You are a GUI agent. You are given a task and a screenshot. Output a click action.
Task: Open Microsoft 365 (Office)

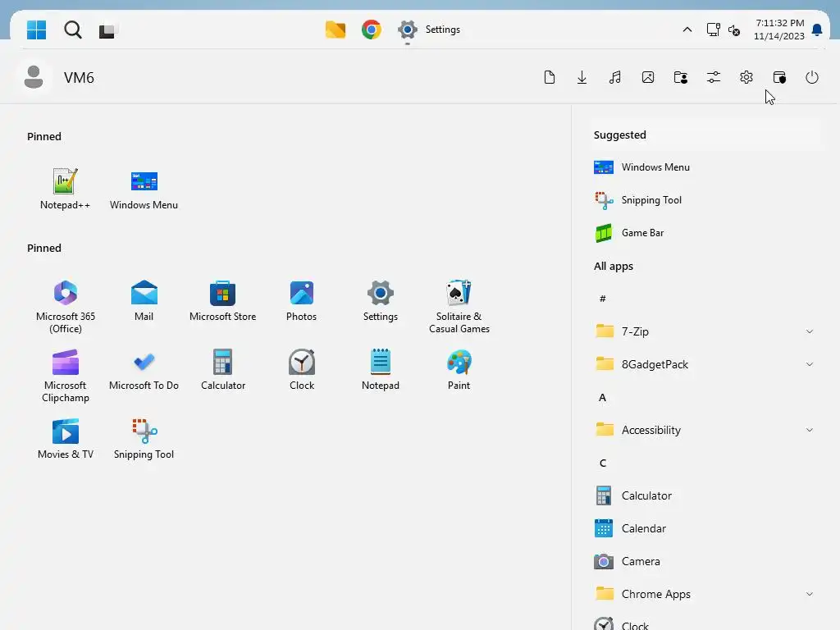pos(66,307)
